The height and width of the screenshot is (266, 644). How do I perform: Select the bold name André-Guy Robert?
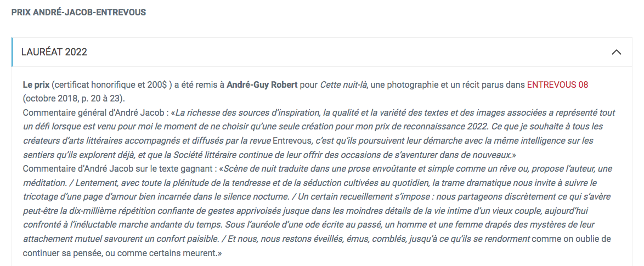tap(262, 85)
